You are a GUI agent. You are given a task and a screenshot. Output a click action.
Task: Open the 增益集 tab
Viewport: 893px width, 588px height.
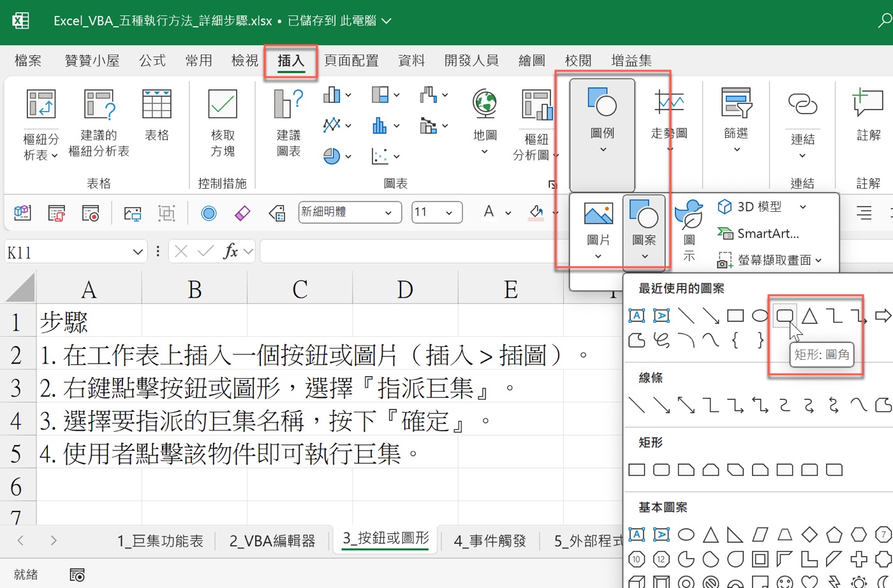[631, 61]
